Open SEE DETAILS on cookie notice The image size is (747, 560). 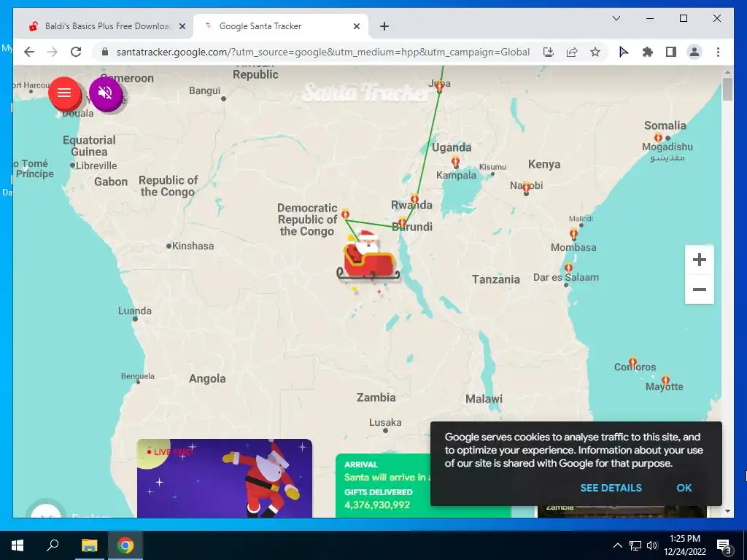(x=611, y=488)
